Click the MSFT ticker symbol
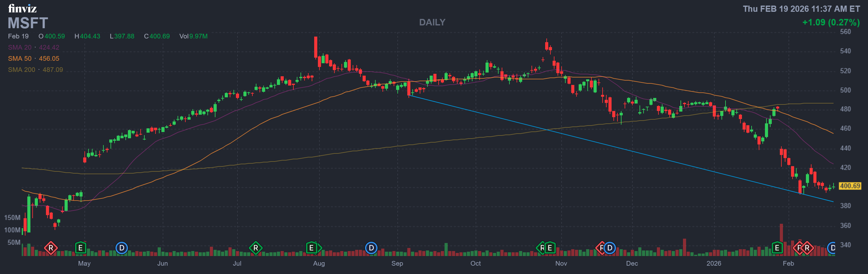Image resolution: width=868 pixels, height=274 pixels. point(28,23)
